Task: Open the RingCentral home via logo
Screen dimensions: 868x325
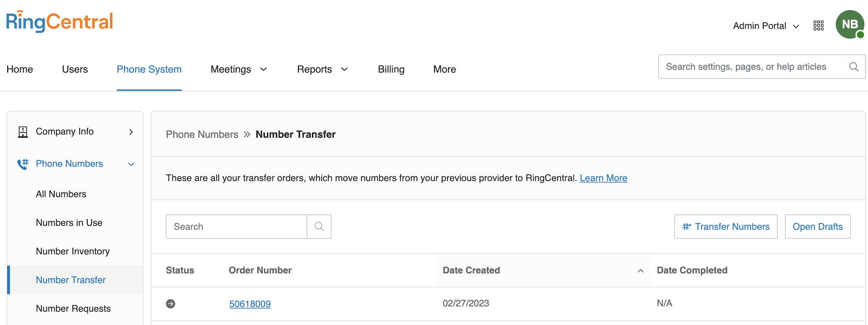Action: coord(59,21)
